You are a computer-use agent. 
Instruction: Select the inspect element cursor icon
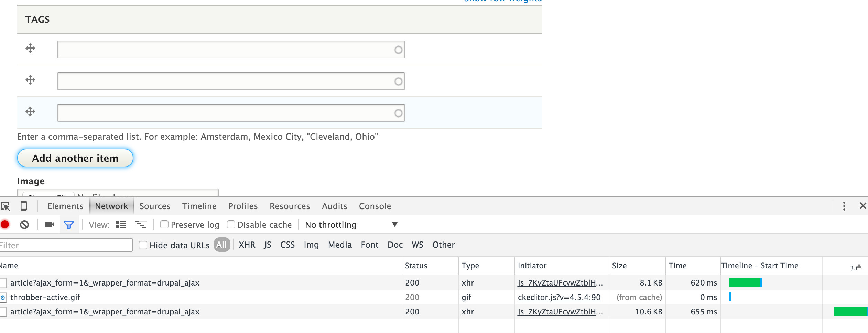click(5, 206)
